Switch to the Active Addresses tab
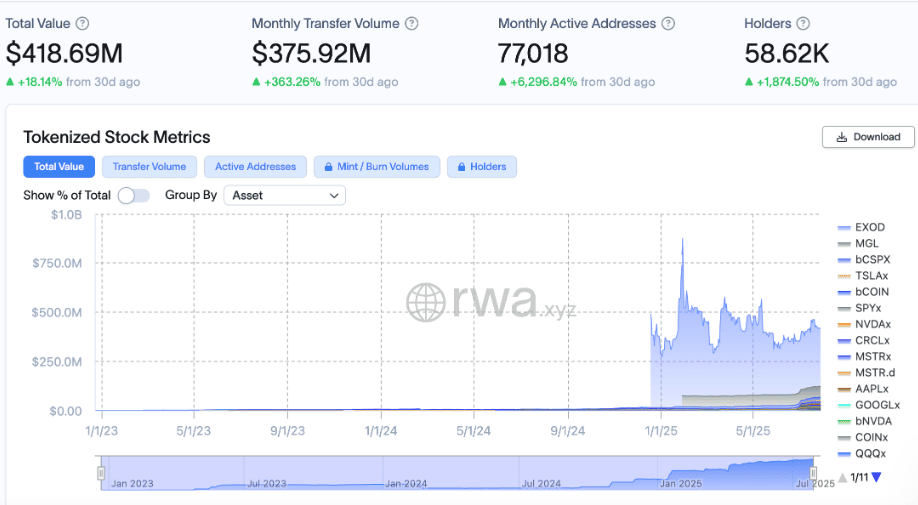This screenshot has width=918, height=505. (x=255, y=167)
